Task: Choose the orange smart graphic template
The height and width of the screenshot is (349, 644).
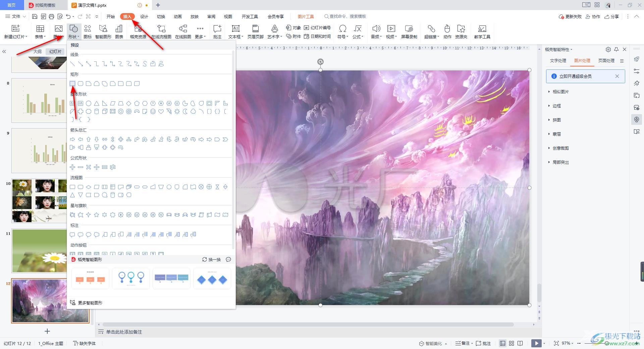Action: click(90, 279)
